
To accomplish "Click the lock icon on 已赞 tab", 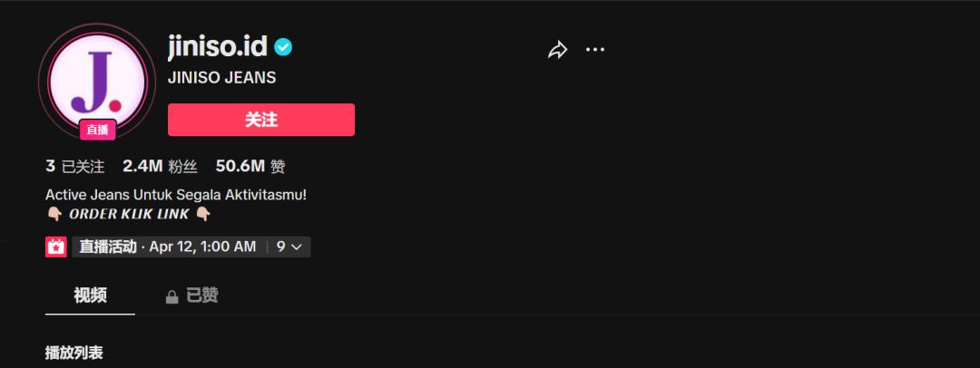I will click(171, 296).
